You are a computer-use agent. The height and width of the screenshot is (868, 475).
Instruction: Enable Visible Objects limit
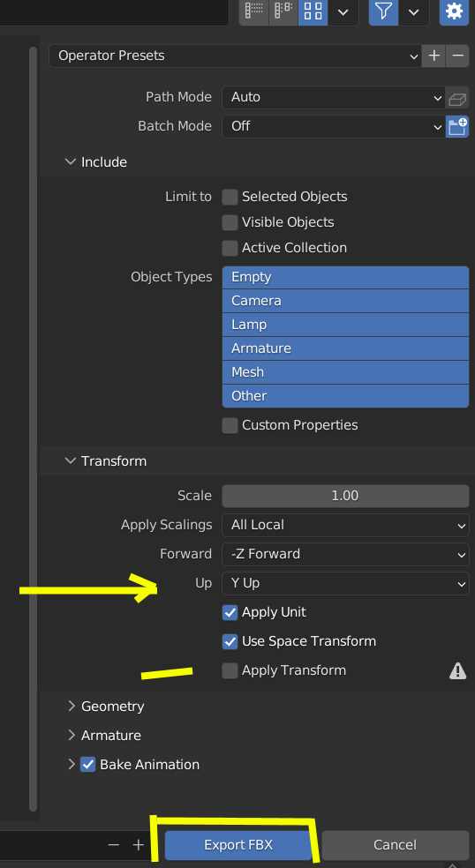(x=230, y=222)
